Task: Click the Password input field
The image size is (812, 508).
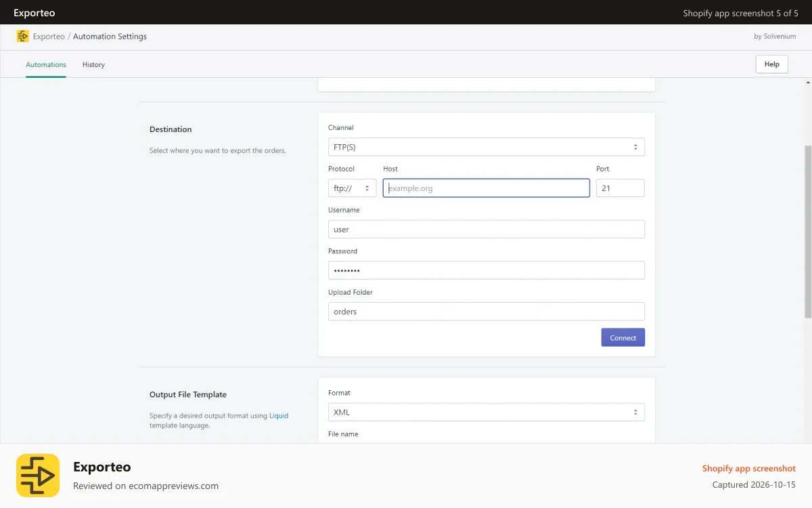Action: [x=487, y=270]
